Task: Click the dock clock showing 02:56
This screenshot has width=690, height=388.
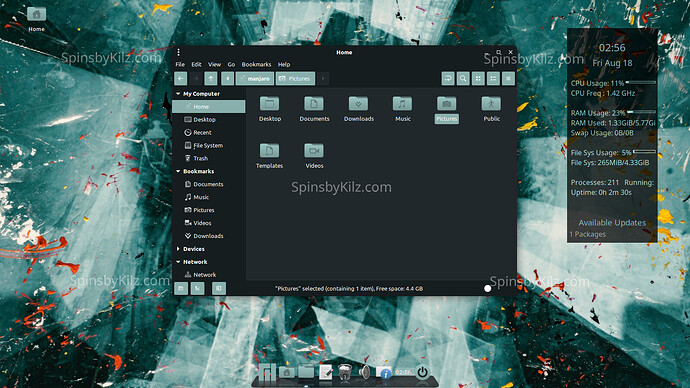Action: 403,373
